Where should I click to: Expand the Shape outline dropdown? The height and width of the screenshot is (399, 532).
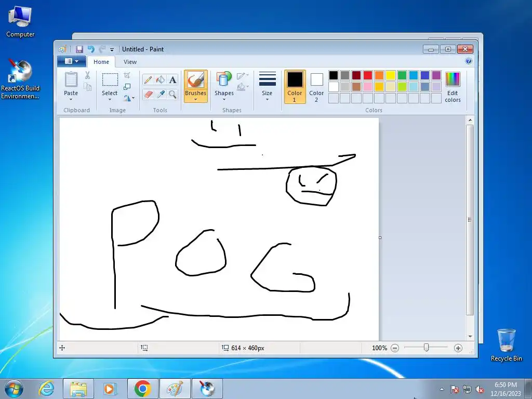[x=243, y=75]
